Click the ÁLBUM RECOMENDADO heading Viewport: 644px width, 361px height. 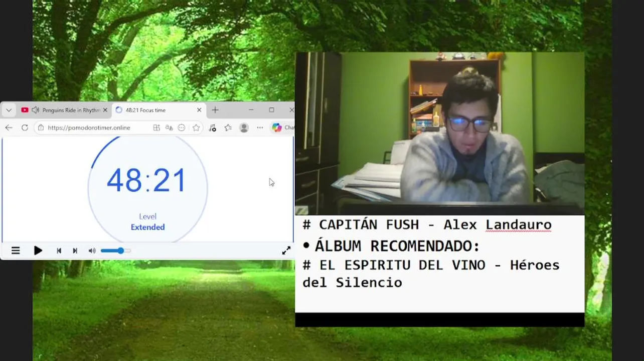click(x=397, y=246)
